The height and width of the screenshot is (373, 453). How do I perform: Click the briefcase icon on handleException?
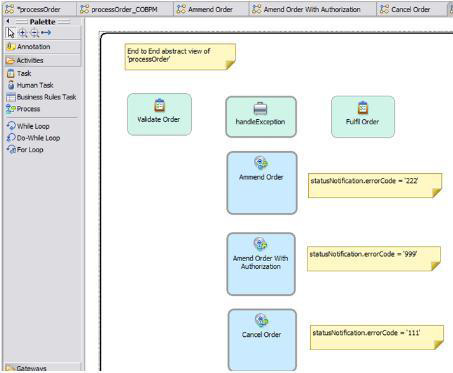[260, 108]
